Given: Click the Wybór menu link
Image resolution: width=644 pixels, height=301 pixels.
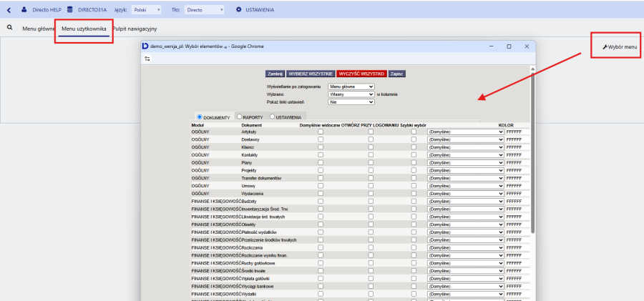Looking at the screenshot, I should pos(623,47).
